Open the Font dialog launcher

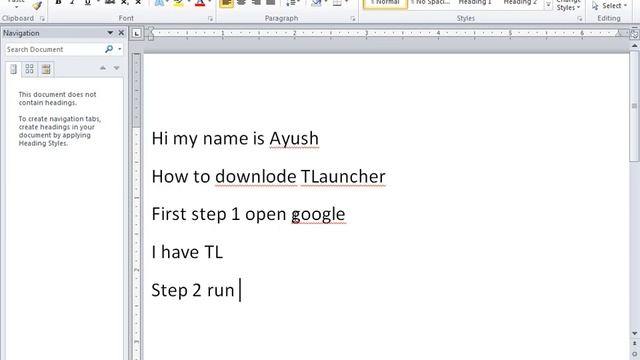210,19
